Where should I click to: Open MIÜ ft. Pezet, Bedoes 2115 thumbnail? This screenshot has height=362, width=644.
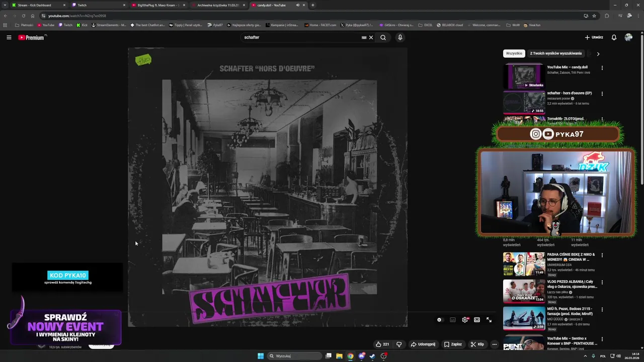click(524, 318)
